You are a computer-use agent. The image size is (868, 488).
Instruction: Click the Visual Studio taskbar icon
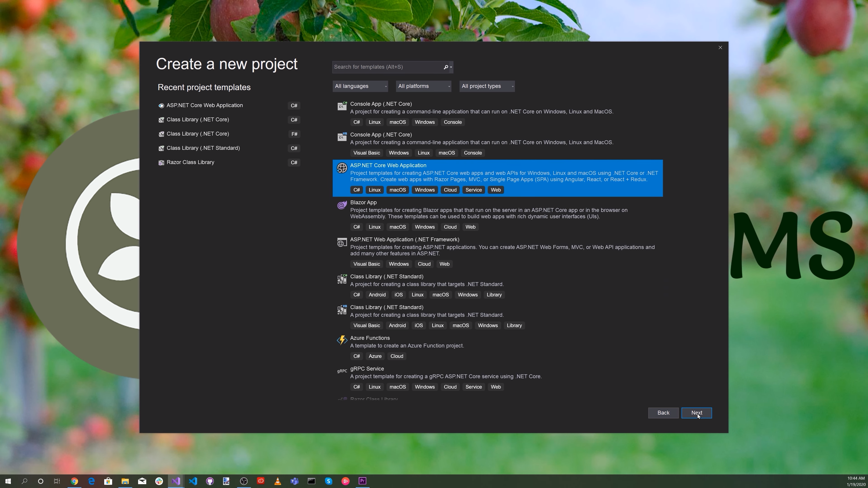coord(176,481)
